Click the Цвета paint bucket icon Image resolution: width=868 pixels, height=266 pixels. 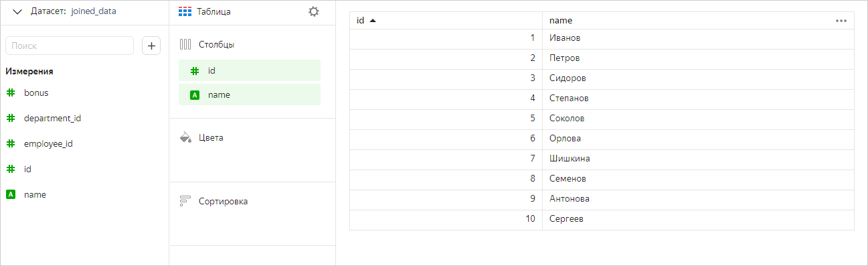[185, 137]
